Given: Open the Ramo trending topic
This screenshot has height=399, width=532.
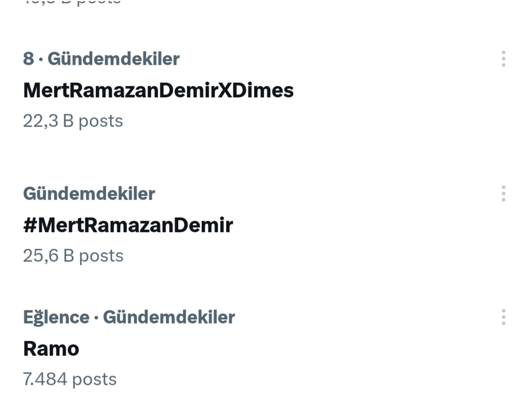Looking at the screenshot, I should (51, 349).
